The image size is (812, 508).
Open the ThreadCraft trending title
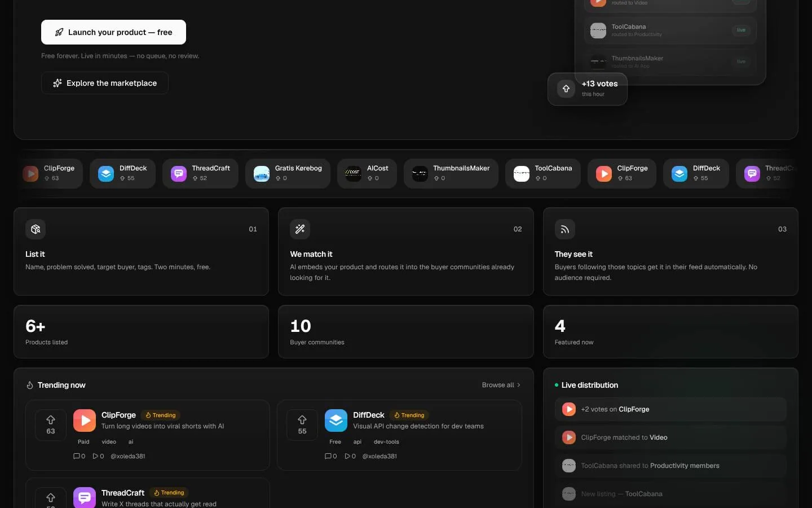tap(123, 493)
